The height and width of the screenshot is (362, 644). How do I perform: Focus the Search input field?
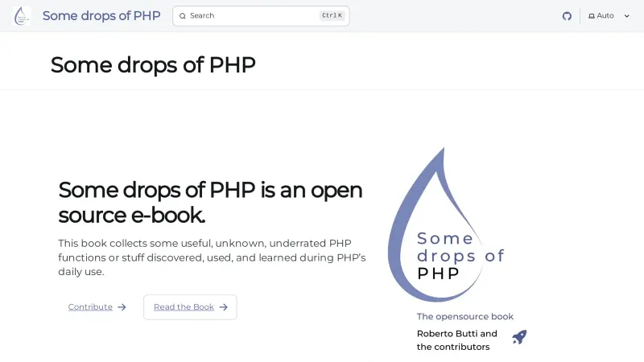coord(250,16)
